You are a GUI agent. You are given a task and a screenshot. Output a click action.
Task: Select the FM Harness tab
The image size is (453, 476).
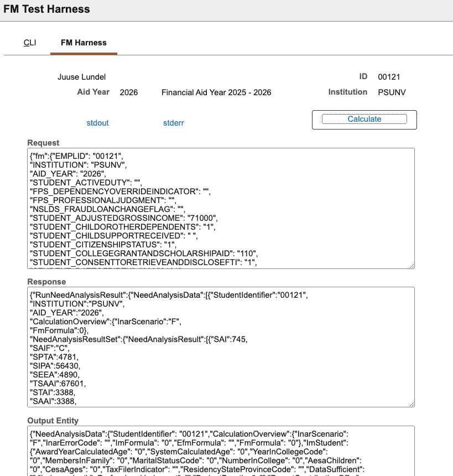click(84, 43)
